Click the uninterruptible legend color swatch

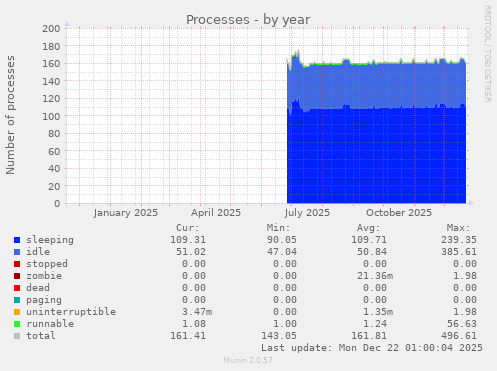[x=17, y=312]
